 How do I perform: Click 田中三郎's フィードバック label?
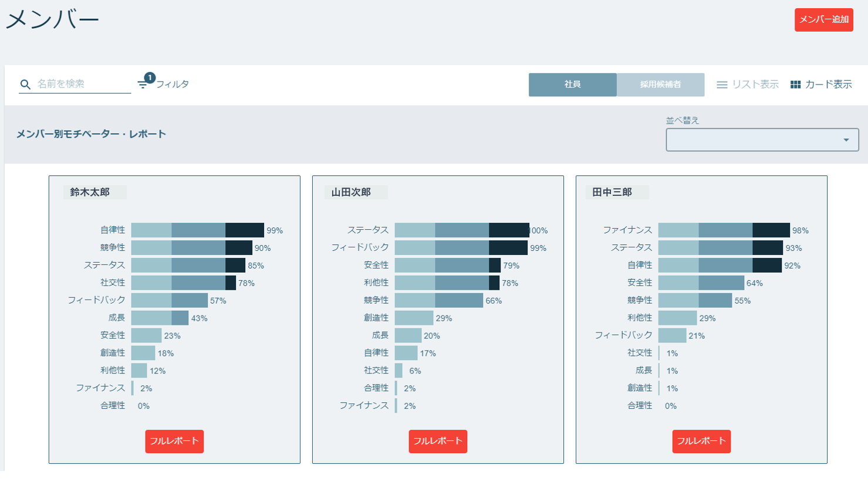click(623, 335)
